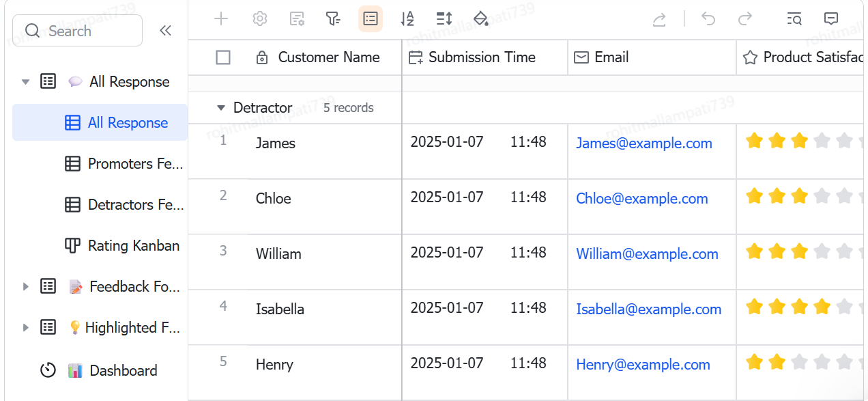Viewport: 868px width, 401px height.
Task: Open the field configuration gear icon
Action: (x=259, y=19)
